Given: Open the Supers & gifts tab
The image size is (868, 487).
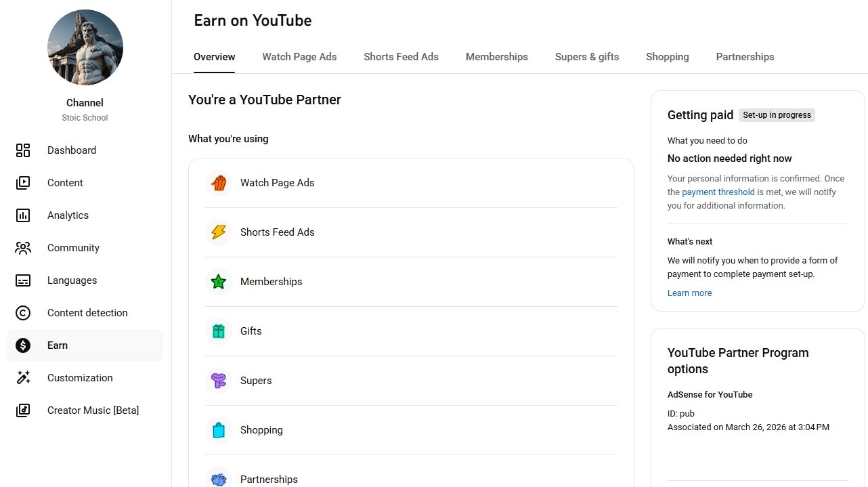Looking at the screenshot, I should [x=586, y=57].
